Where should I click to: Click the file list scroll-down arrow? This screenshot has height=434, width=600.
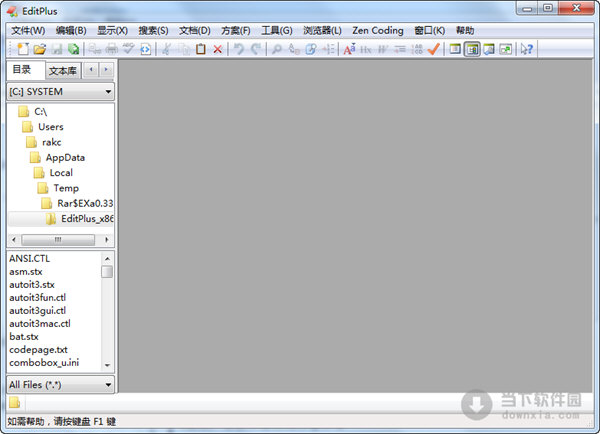point(107,365)
